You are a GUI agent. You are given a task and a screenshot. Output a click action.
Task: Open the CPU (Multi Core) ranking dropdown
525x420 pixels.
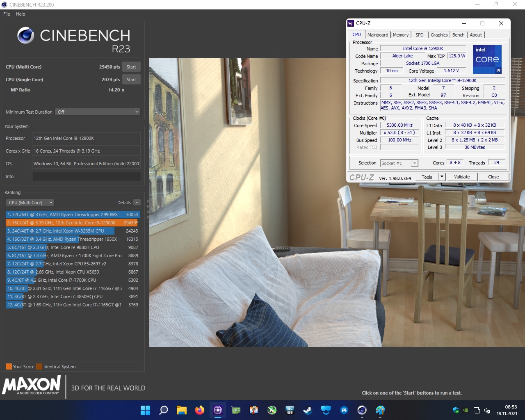click(x=30, y=203)
